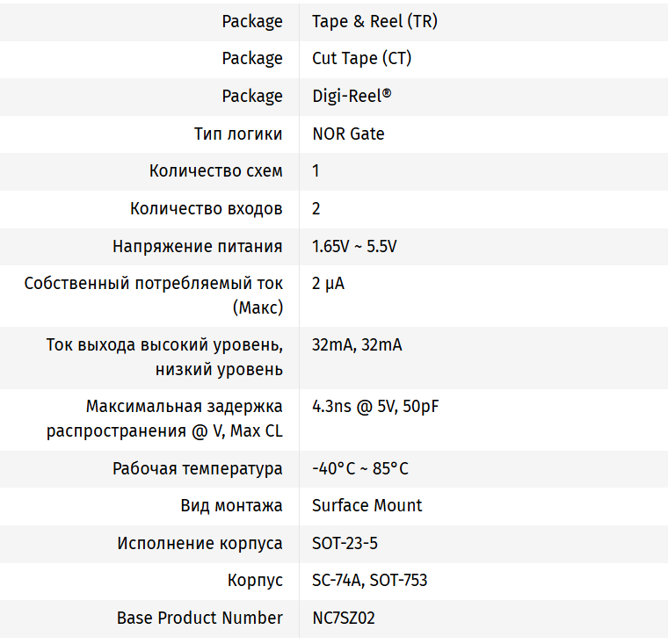
Task: Click the "SC-74A, SOT-753" case value
Action: [369, 581]
